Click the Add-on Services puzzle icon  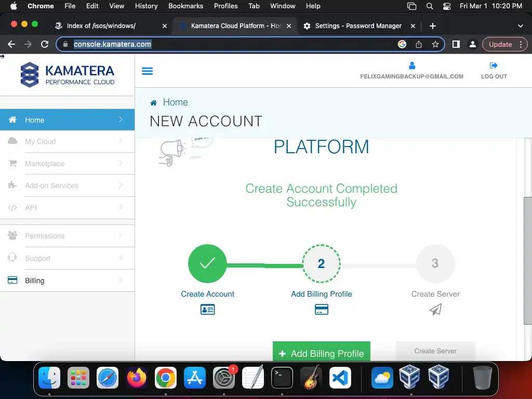tap(12, 185)
